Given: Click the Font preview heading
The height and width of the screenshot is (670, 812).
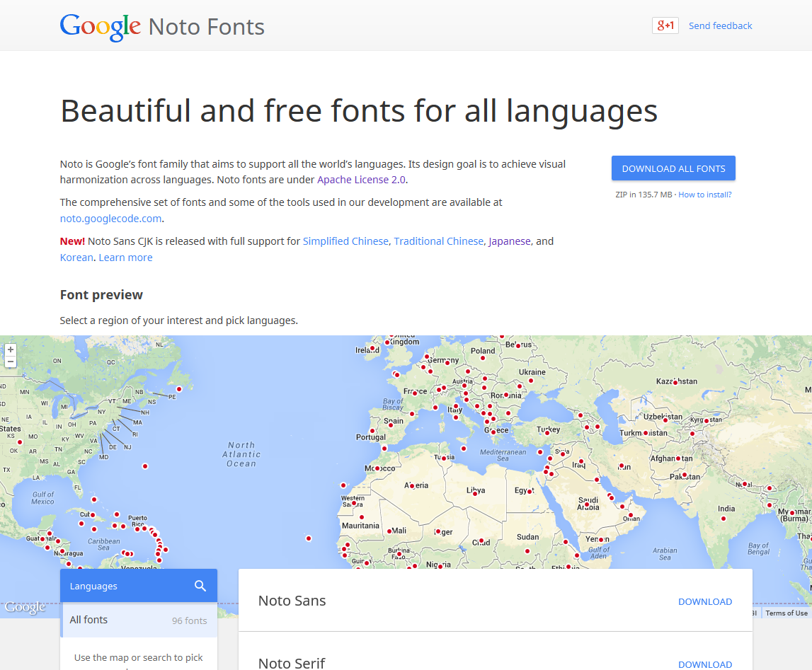Looking at the screenshot, I should [x=101, y=295].
